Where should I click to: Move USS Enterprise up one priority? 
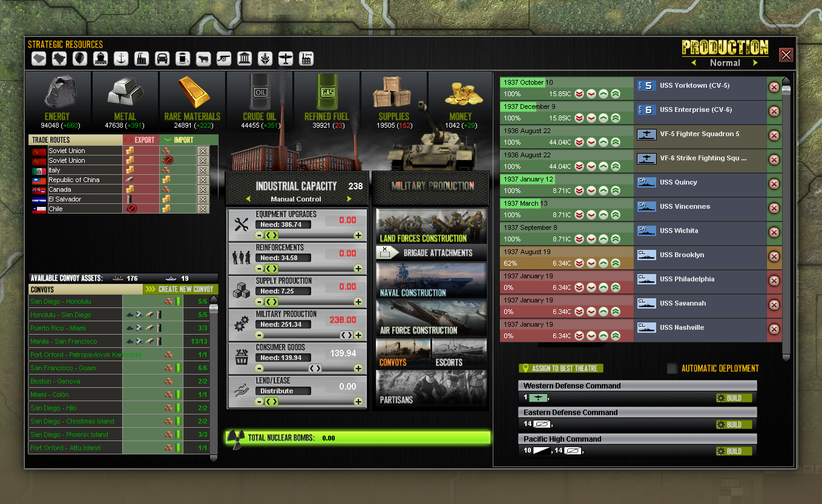[603, 118]
